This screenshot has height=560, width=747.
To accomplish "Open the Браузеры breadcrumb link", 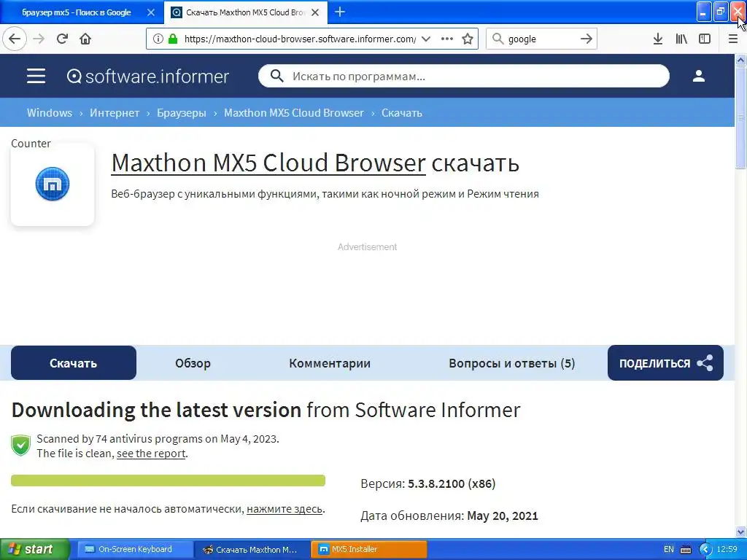I will [182, 113].
